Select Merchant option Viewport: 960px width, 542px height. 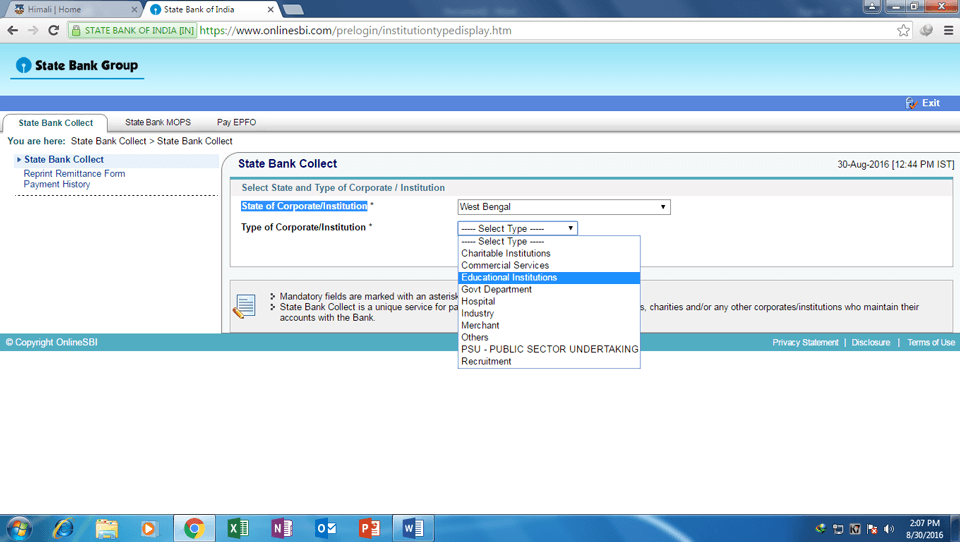click(549, 325)
